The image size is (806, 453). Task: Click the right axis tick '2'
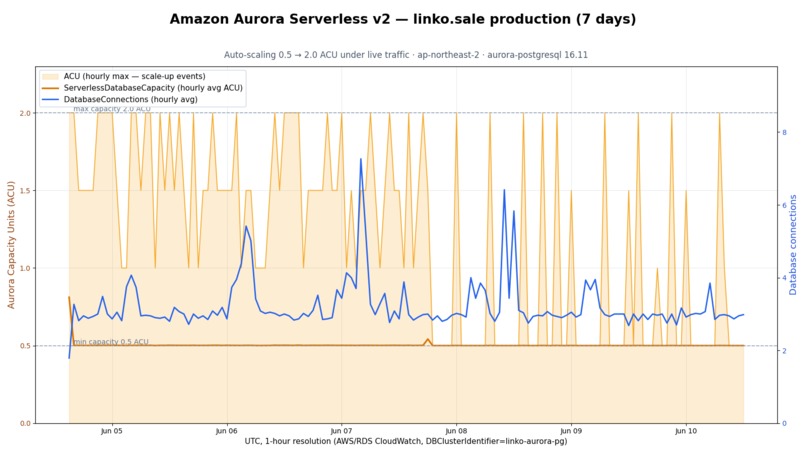point(784,351)
